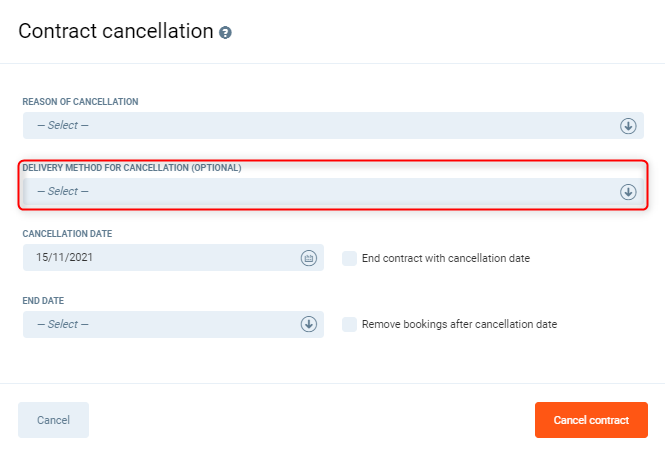Click the help question mark icon
The image size is (665, 456).
(x=226, y=33)
